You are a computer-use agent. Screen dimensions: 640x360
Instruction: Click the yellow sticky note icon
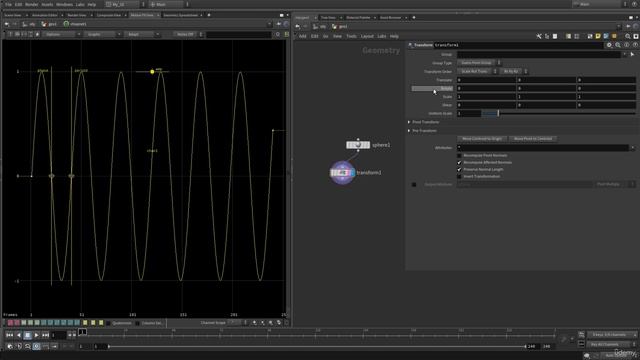coord(598,36)
